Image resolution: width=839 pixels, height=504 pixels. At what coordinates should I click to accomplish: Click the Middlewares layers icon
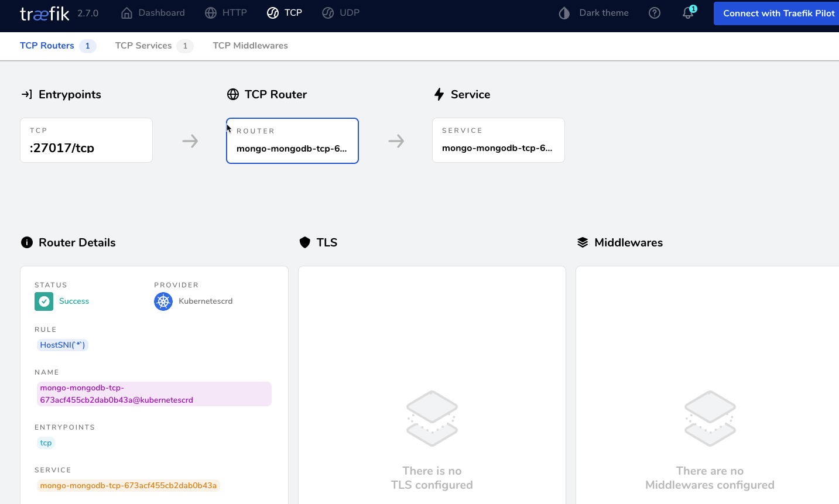pyautogui.click(x=583, y=242)
